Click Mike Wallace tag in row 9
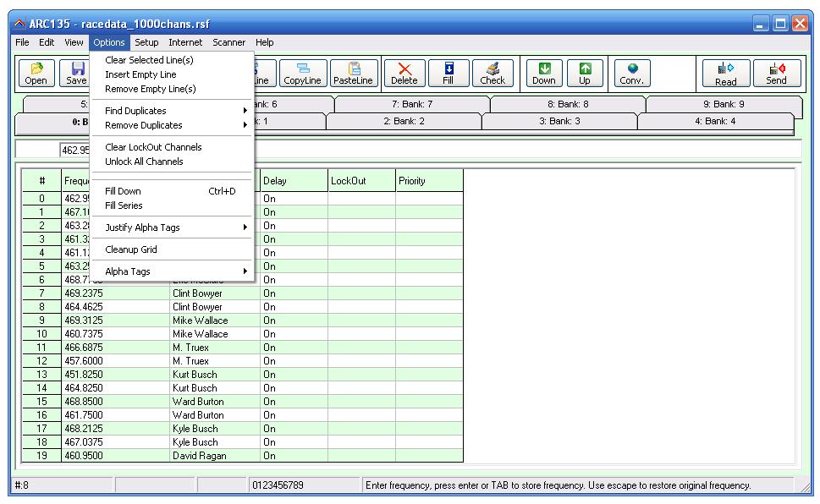The image size is (820, 504). (215, 320)
